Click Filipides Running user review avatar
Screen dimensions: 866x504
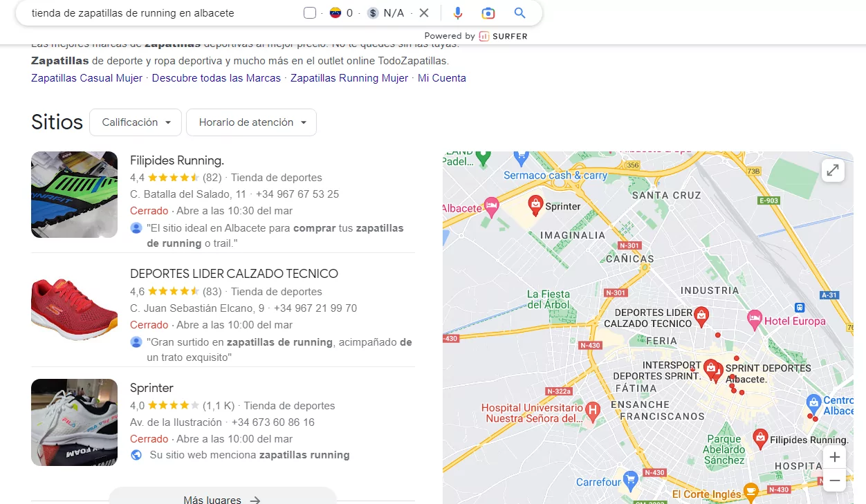click(x=136, y=227)
